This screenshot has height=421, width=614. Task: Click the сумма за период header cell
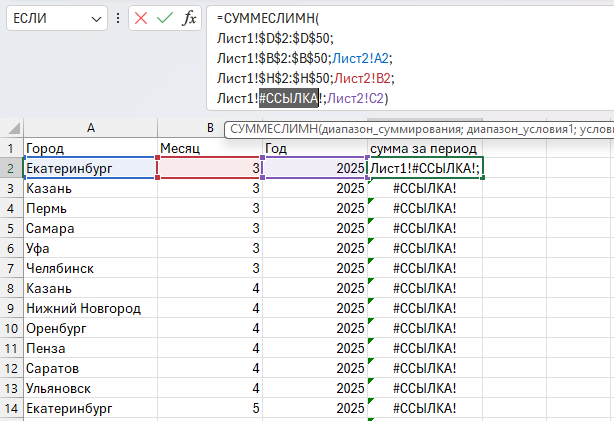pos(424,149)
